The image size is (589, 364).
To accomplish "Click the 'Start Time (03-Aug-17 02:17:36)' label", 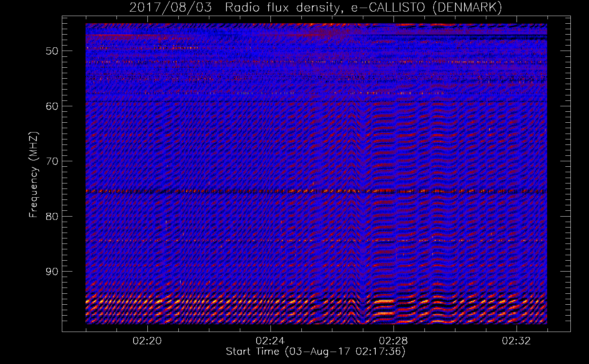I will (x=316, y=352).
